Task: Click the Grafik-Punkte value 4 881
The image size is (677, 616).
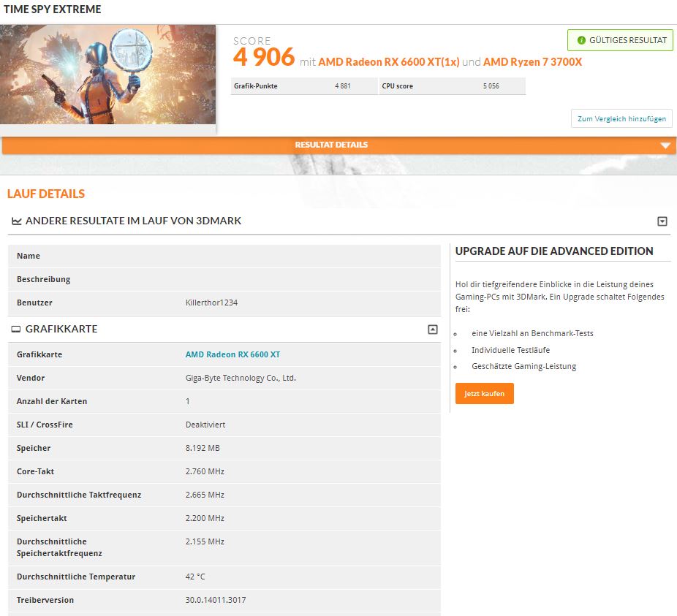Action: (x=343, y=86)
